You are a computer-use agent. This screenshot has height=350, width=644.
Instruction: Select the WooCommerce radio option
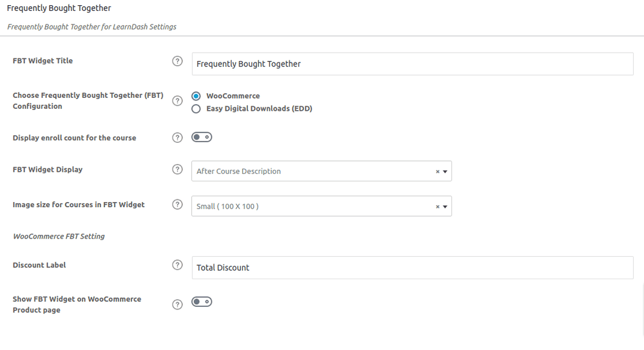(196, 96)
